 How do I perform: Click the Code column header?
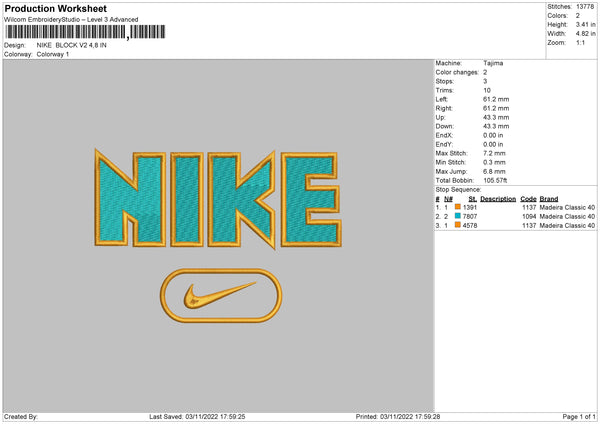pos(528,198)
